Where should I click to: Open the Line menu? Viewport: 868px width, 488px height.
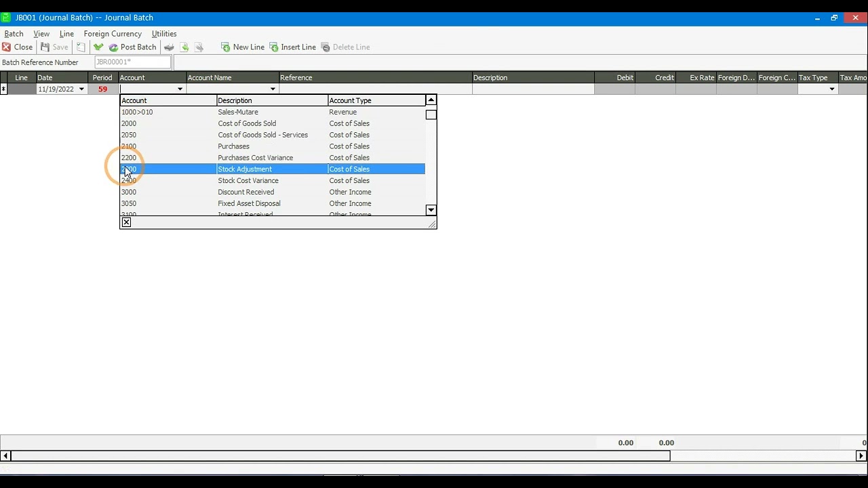(66, 34)
